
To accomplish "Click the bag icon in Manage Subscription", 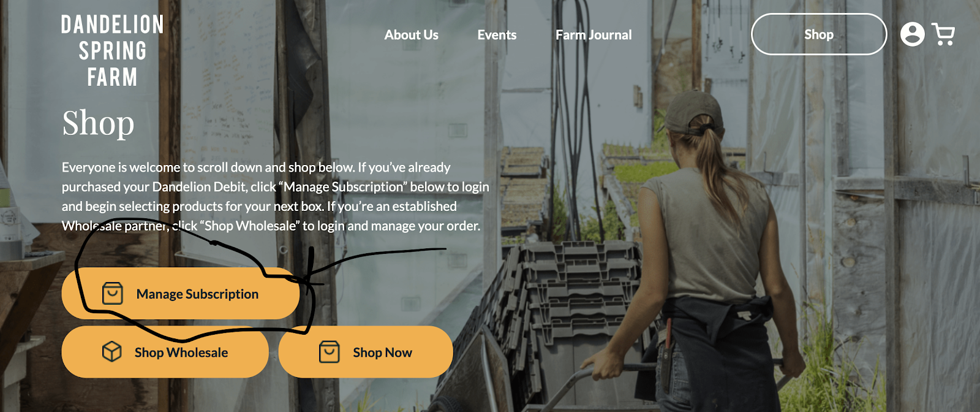I will click(x=112, y=294).
